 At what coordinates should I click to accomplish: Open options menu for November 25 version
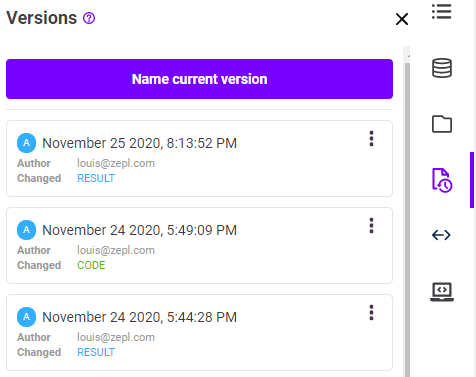click(x=371, y=139)
